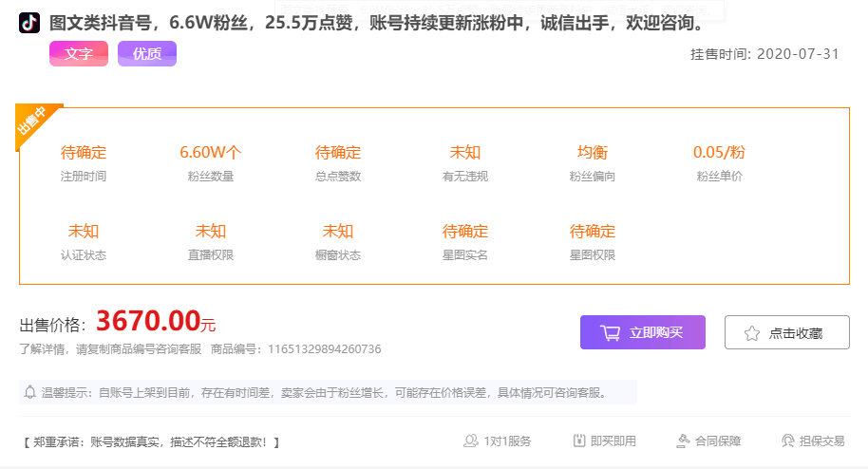868x469 pixels.
Task: Click the 即买即用 label
Action: [x=613, y=441]
